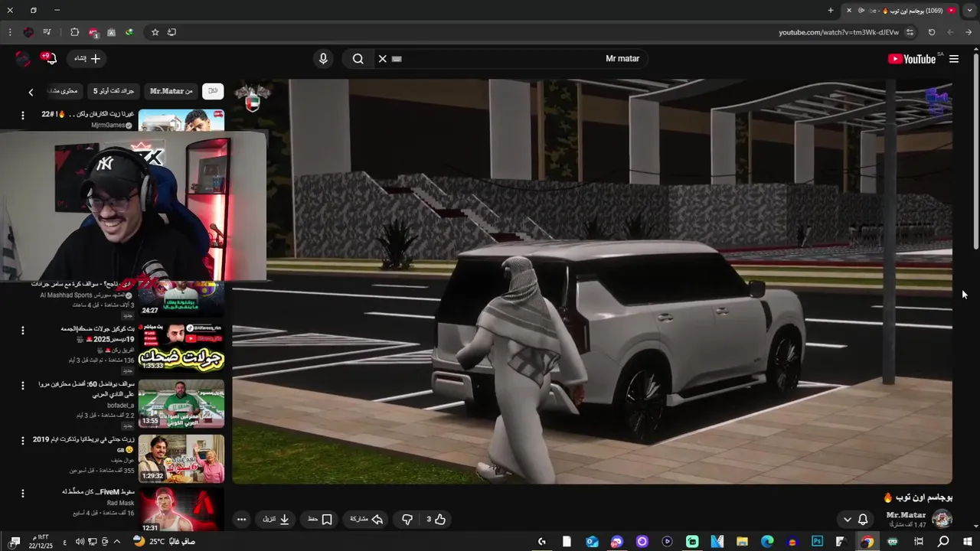Click the search field containing Mr matar
This screenshot has width=980, height=551.
tap(513, 59)
